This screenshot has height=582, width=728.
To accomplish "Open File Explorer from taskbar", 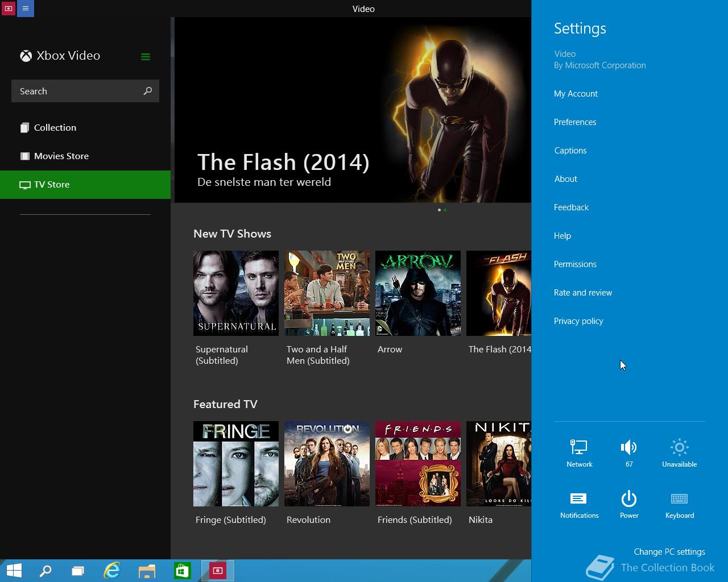I will [147, 571].
